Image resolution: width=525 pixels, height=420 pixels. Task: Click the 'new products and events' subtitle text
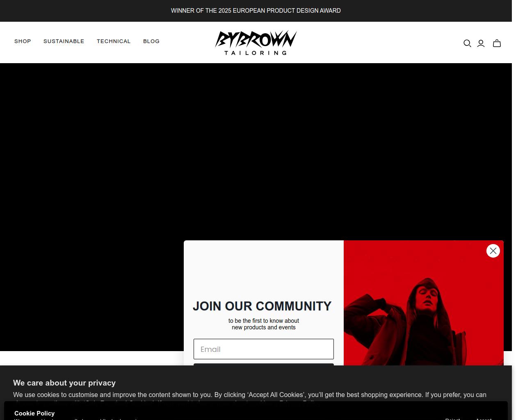263,327
